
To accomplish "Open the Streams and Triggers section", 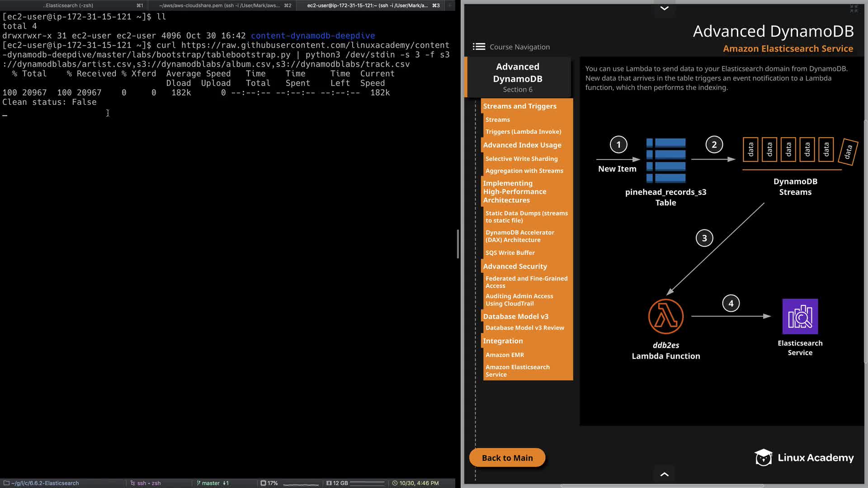I will 519,106.
